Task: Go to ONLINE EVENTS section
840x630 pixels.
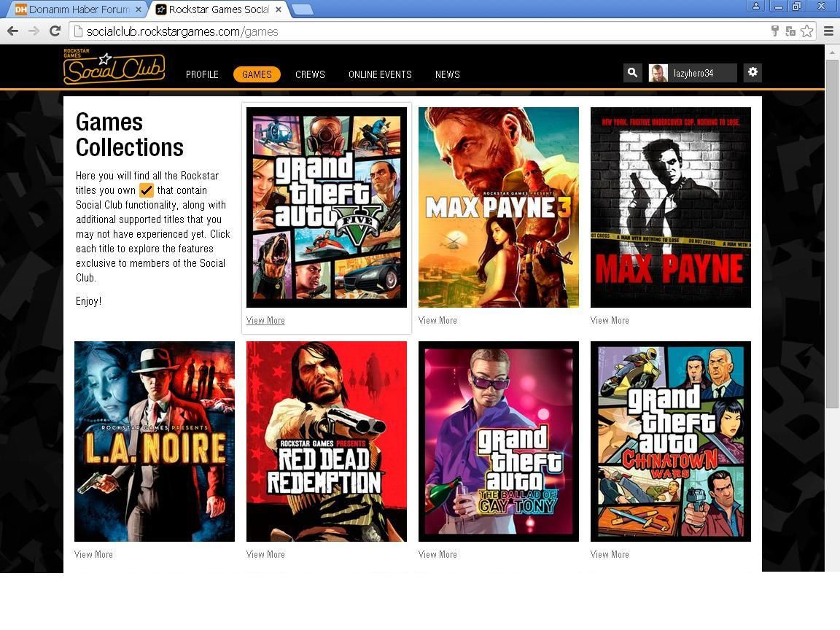Action: click(380, 74)
